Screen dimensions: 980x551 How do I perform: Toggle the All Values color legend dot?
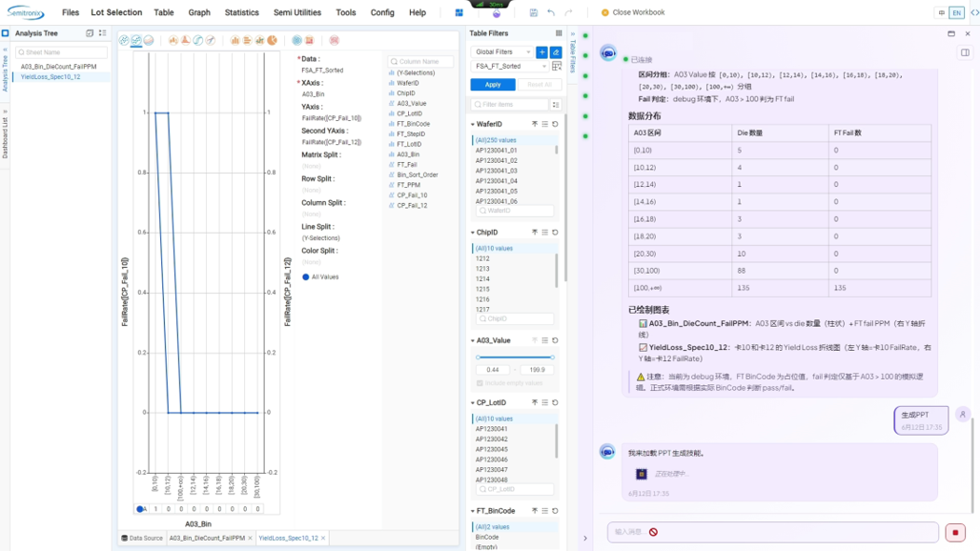click(306, 276)
